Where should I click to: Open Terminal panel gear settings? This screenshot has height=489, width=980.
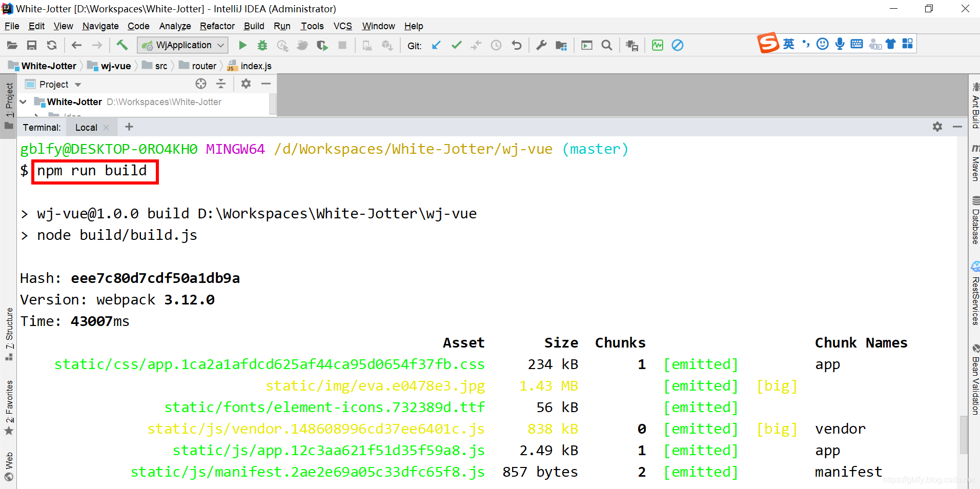click(937, 127)
